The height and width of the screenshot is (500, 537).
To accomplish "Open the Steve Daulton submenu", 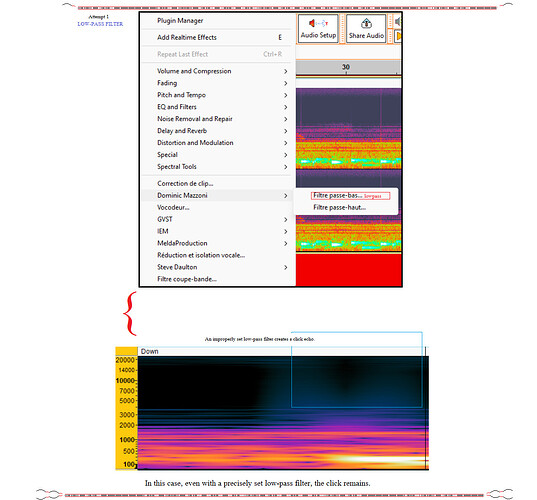I will coord(216,267).
